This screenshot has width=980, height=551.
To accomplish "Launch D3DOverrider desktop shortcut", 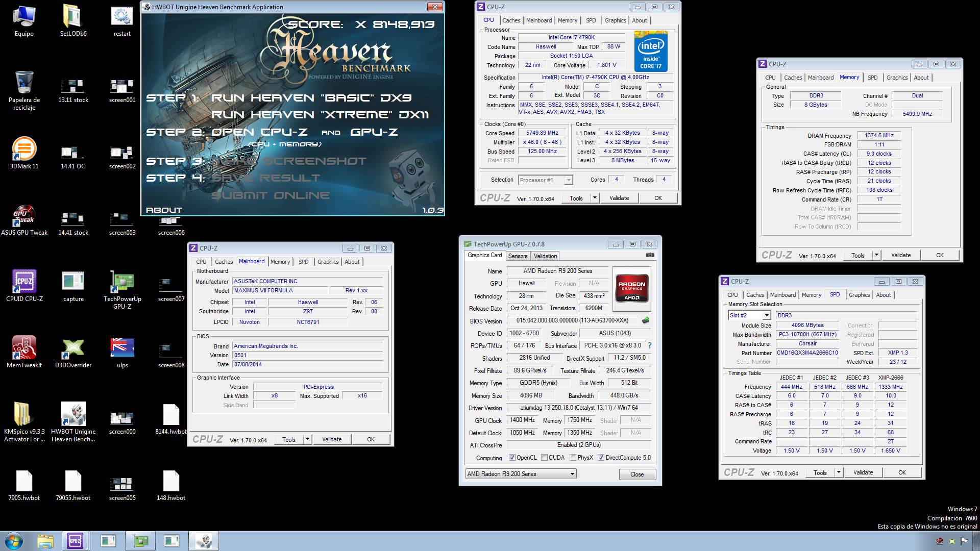I will [x=73, y=352].
